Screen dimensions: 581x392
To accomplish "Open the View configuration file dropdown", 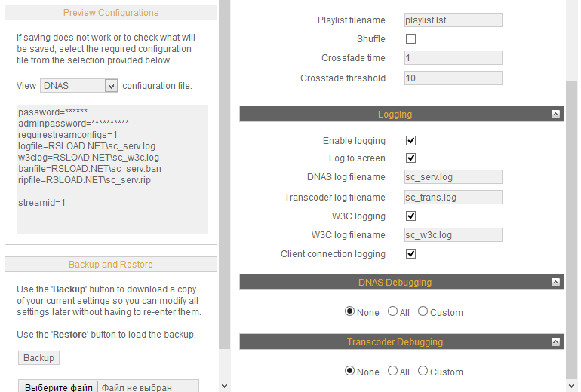I will tap(79, 86).
